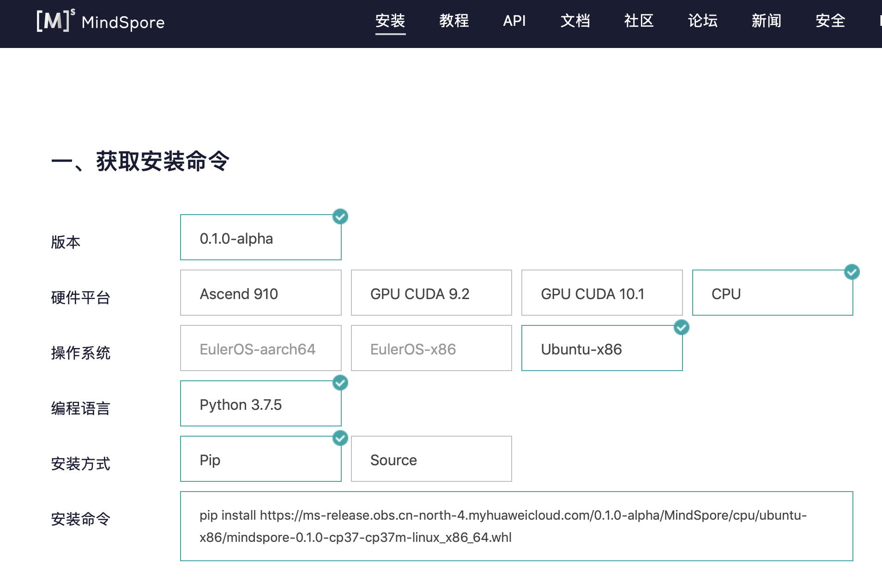The image size is (882, 588).
Task: Choose Ascend 910 hardware platform
Action: [261, 293]
